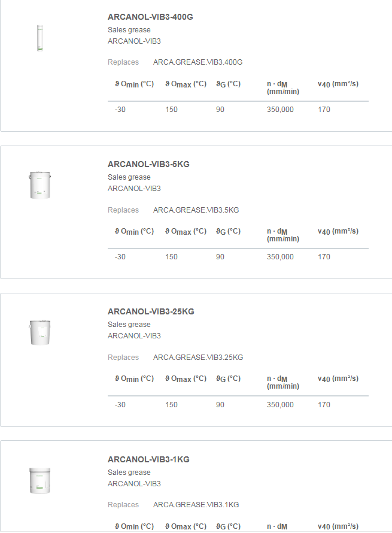Click the v40 column header in 5KG table
Viewport: 392px width, 533px height.
338,231
